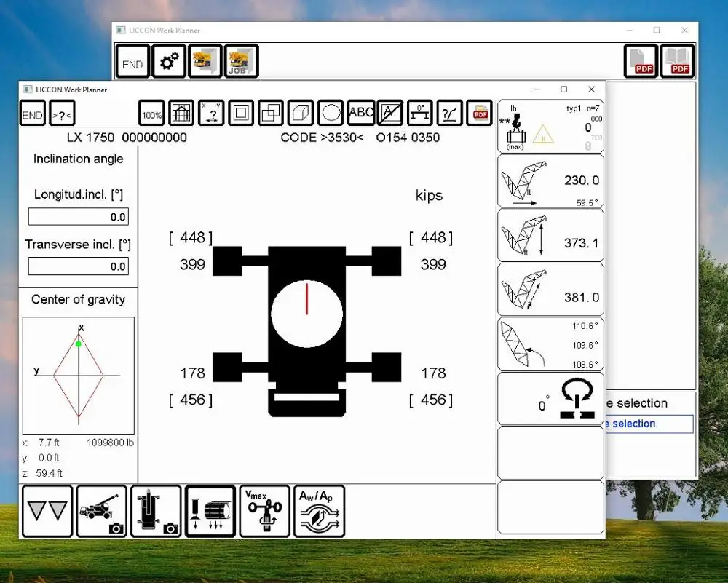Open PDF manual book icon in back window

(677, 61)
